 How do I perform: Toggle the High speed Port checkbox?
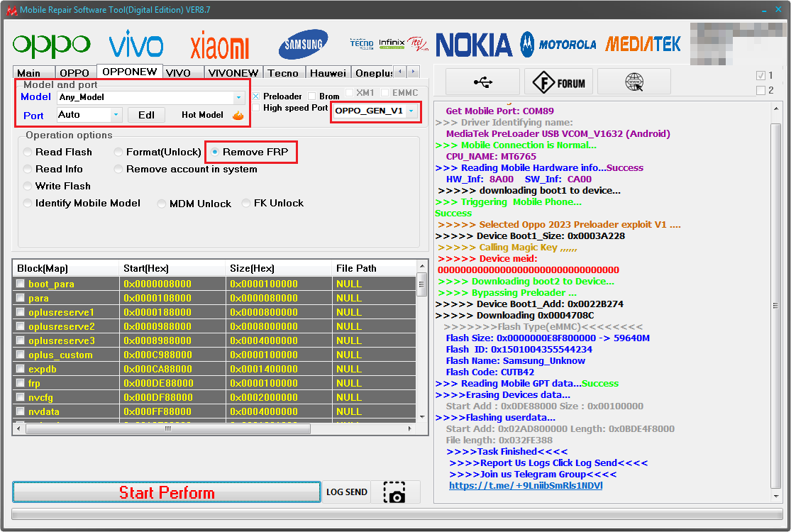click(256, 108)
